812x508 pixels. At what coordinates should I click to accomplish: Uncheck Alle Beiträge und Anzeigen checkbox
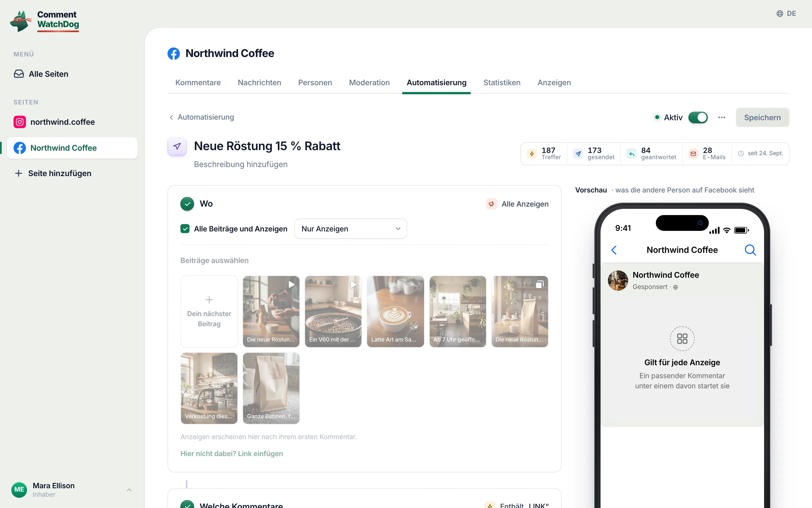pyautogui.click(x=185, y=229)
